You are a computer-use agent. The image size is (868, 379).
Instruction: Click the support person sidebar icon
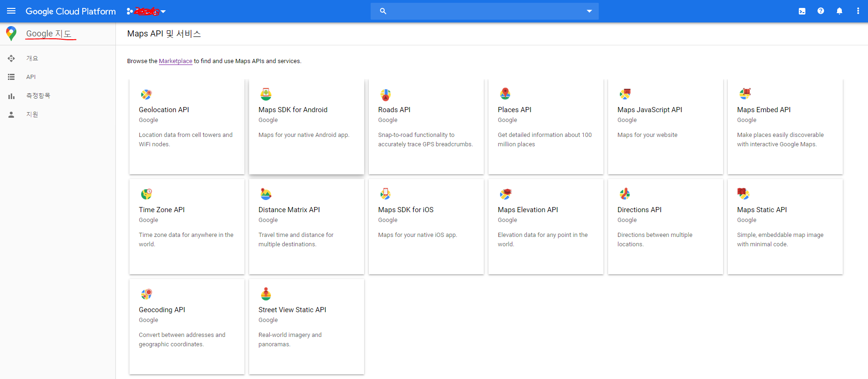click(11, 114)
